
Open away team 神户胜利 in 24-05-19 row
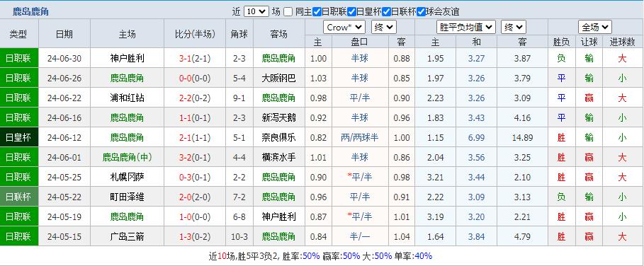(x=279, y=216)
